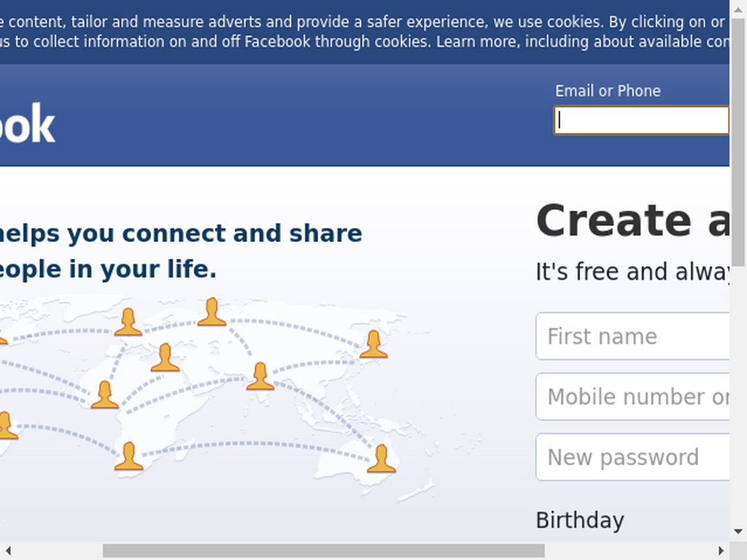
Task: Click the vertical scrollbar down arrow
Action: pos(738,532)
